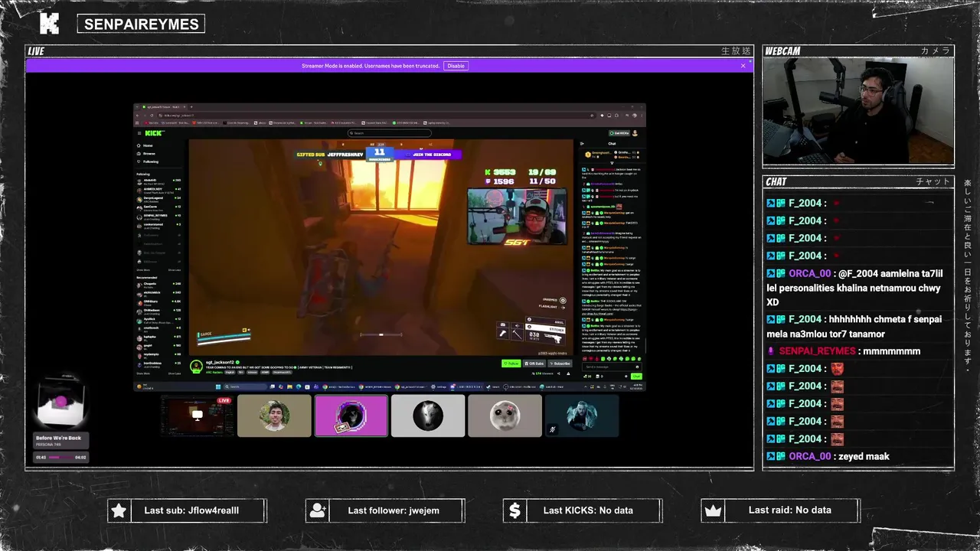The width and height of the screenshot is (980, 551).
Task: Select the hamster avatar participant tile
Action: point(505,416)
